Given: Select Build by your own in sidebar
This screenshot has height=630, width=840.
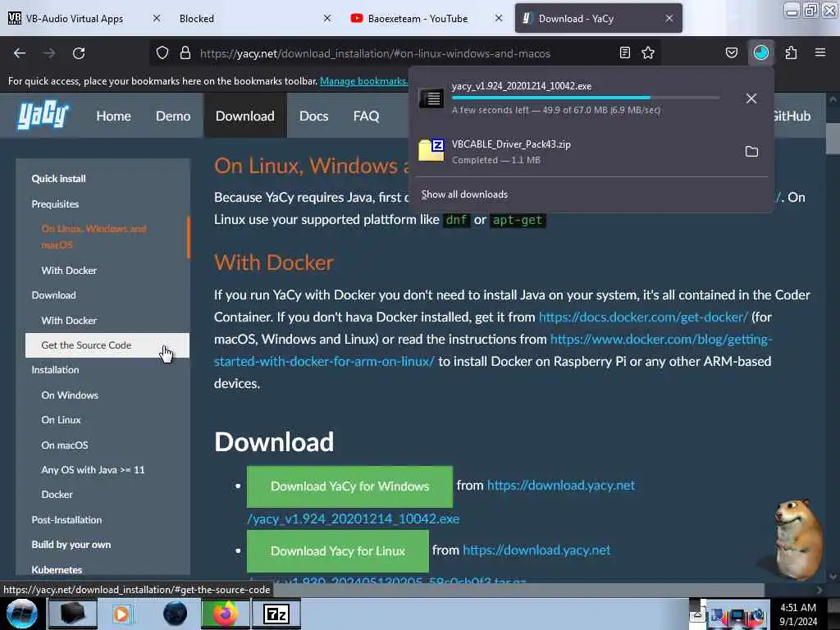Looking at the screenshot, I should click(71, 545).
